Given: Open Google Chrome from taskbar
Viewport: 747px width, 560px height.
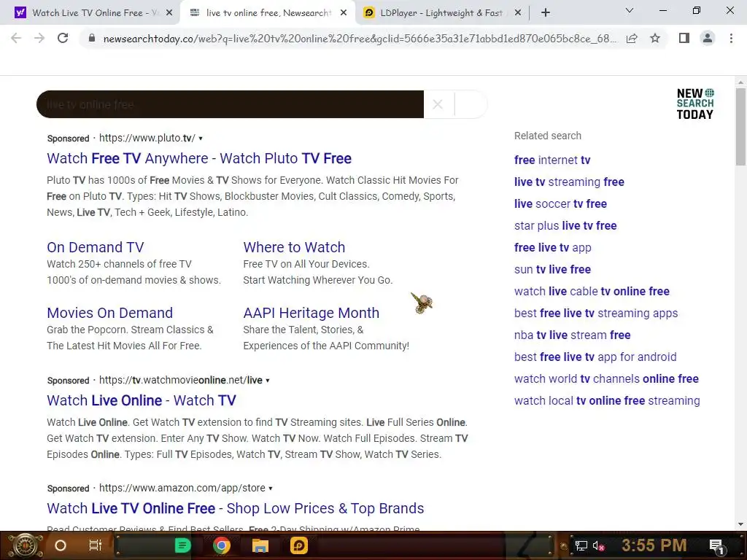Looking at the screenshot, I should 222,545.
